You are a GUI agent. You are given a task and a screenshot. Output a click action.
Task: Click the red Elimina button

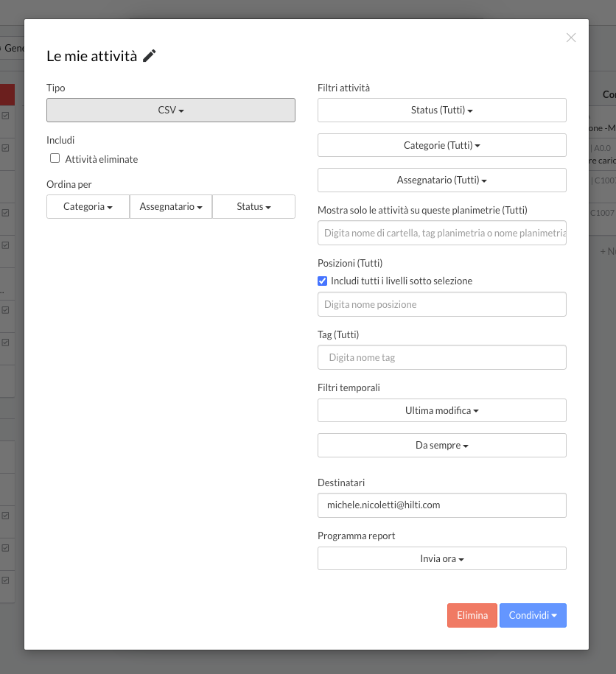[472, 616]
